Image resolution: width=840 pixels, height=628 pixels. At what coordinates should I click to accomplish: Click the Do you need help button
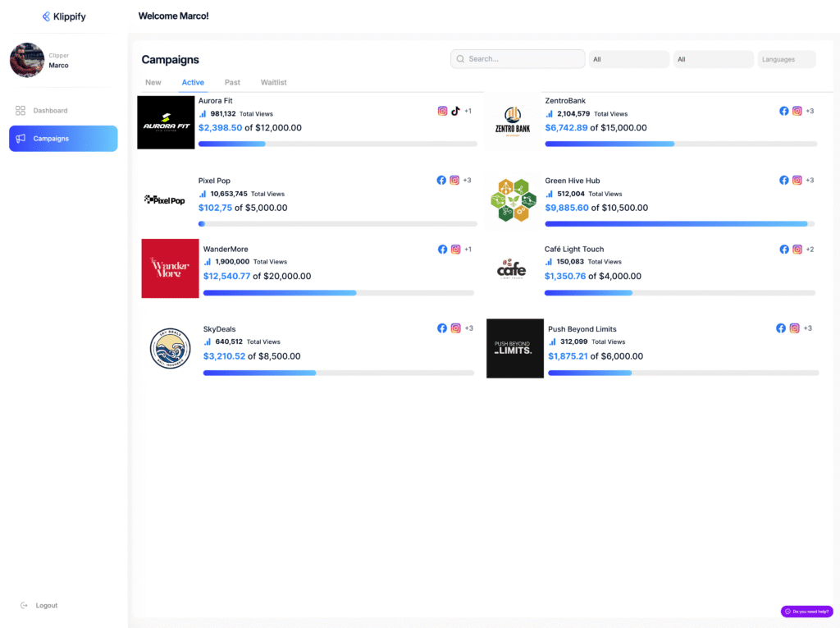pyautogui.click(x=806, y=612)
